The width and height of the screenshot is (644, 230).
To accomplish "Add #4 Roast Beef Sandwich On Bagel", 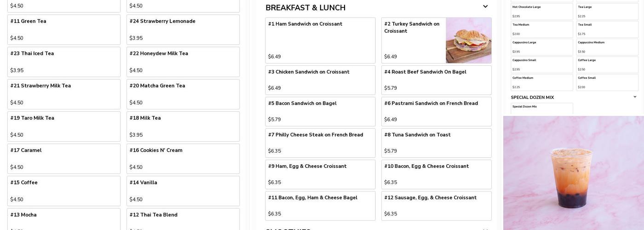I will (436, 80).
